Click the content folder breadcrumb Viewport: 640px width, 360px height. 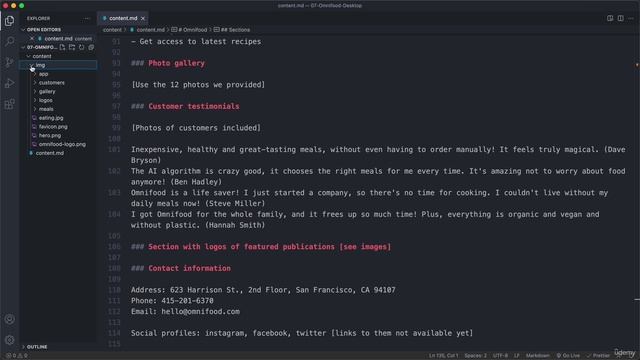coord(112,30)
